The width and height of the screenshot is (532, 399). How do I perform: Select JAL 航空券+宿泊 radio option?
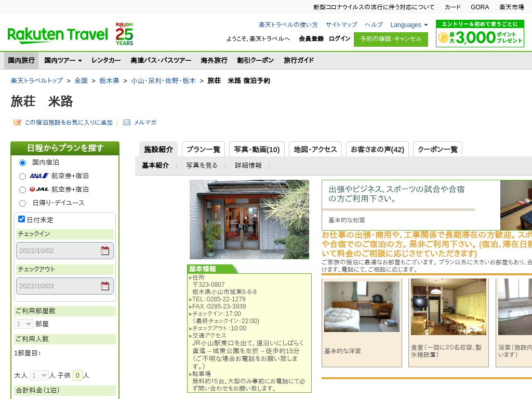22,190
